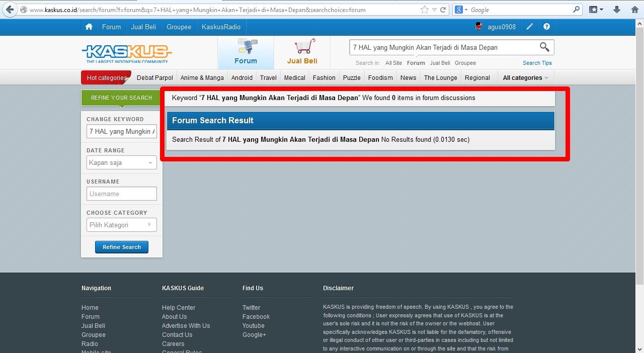This screenshot has width=644, height=353.
Task: Open the Search Tips link
Action: click(537, 63)
